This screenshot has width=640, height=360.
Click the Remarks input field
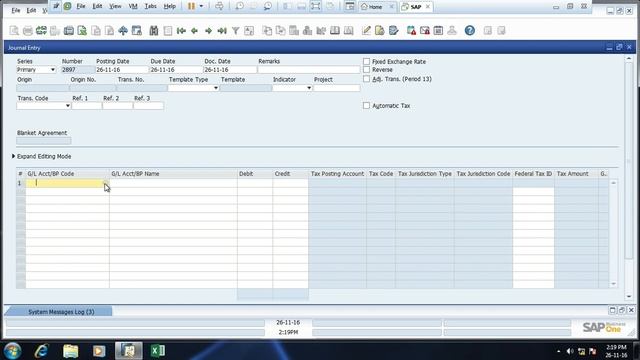coord(309,70)
